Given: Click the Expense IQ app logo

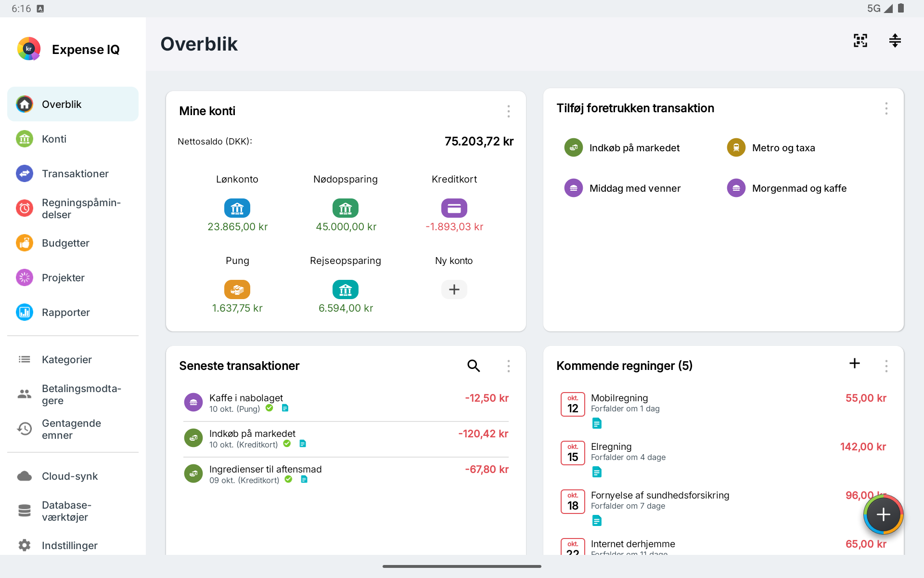Looking at the screenshot, I should coord(29,49).
